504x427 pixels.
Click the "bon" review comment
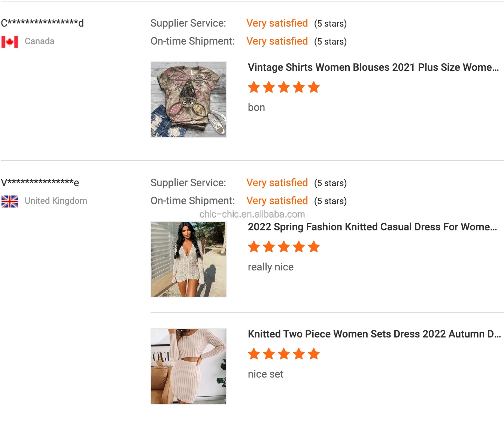[256, 107]
